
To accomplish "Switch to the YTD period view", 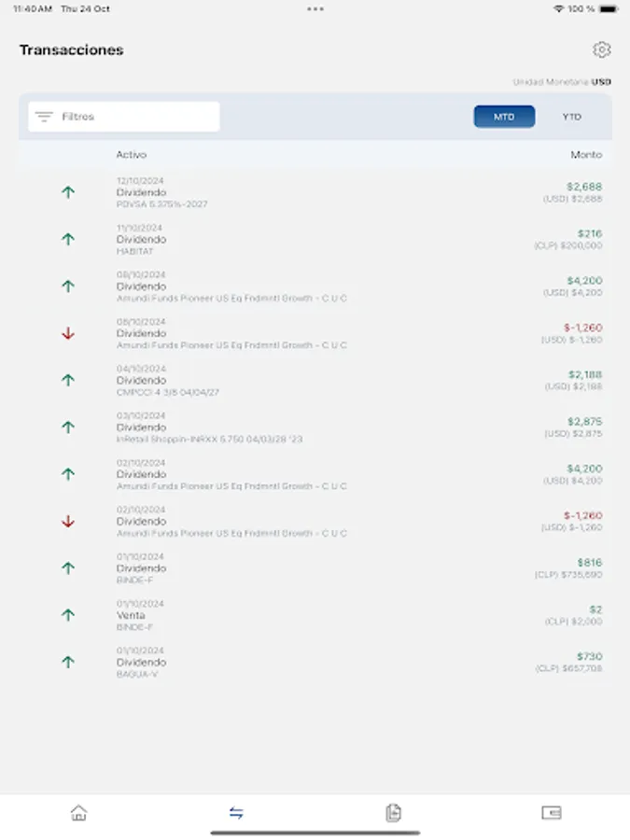I will 571,116.
